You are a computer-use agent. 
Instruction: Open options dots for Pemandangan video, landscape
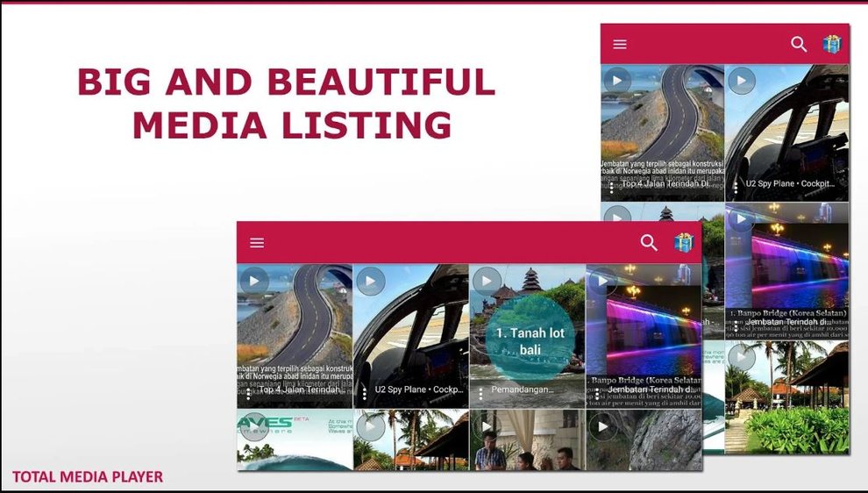click(480, 394)
